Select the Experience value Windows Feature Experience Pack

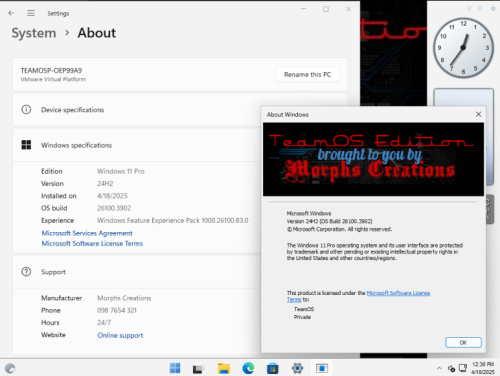pos(173,220)
